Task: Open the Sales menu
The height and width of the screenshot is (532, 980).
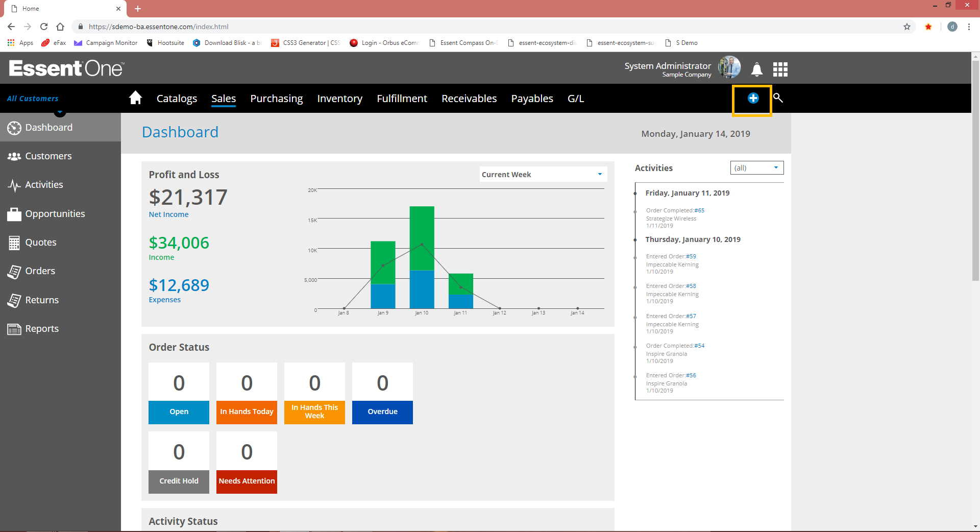Action: coord(224,99)
